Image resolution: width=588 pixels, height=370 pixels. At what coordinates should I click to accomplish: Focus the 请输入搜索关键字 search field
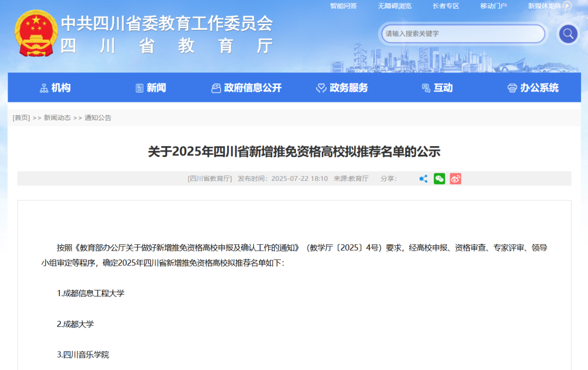[463, 34]
